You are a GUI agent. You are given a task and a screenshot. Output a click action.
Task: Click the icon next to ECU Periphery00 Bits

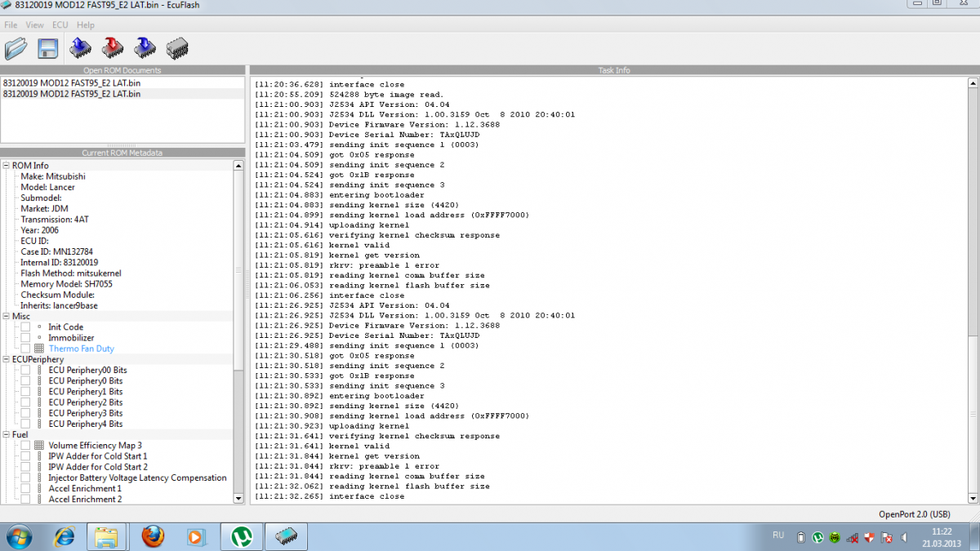(39, 370)
